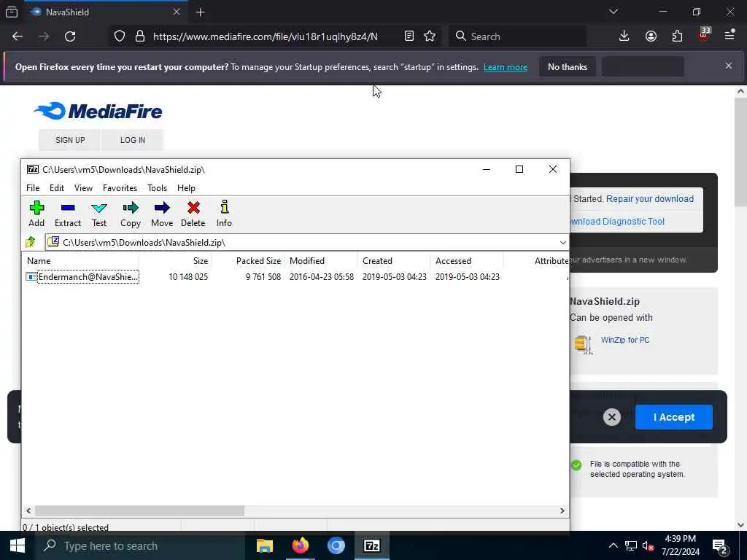
Task: Open the Firefox account icon
Action: (x=651, y=36)
